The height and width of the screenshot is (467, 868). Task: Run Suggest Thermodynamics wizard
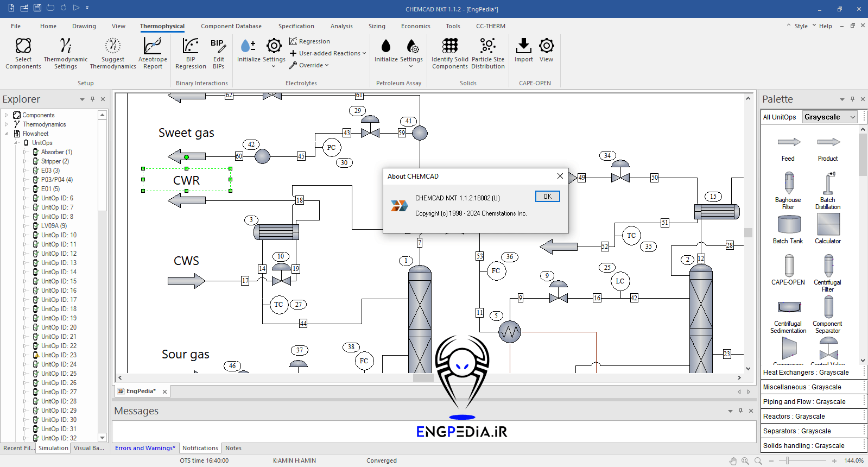[x=113, y=53]
